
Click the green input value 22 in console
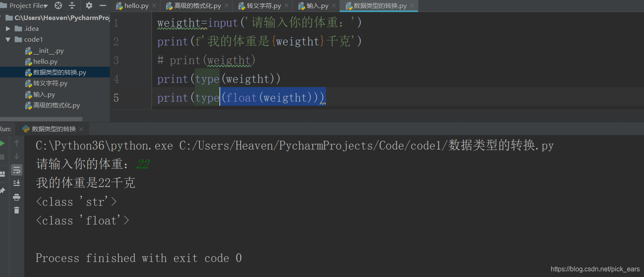click(142, 165)
